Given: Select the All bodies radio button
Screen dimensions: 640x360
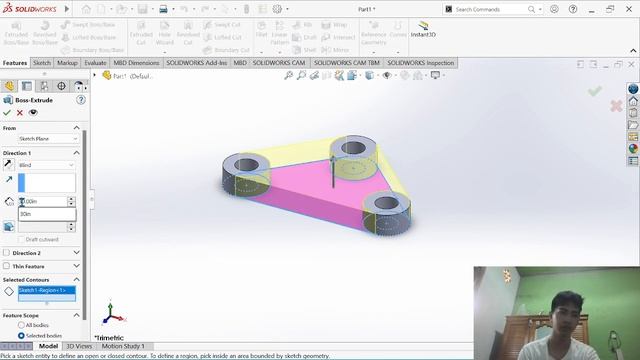Looking at the screenshot, I should point(21,325).
